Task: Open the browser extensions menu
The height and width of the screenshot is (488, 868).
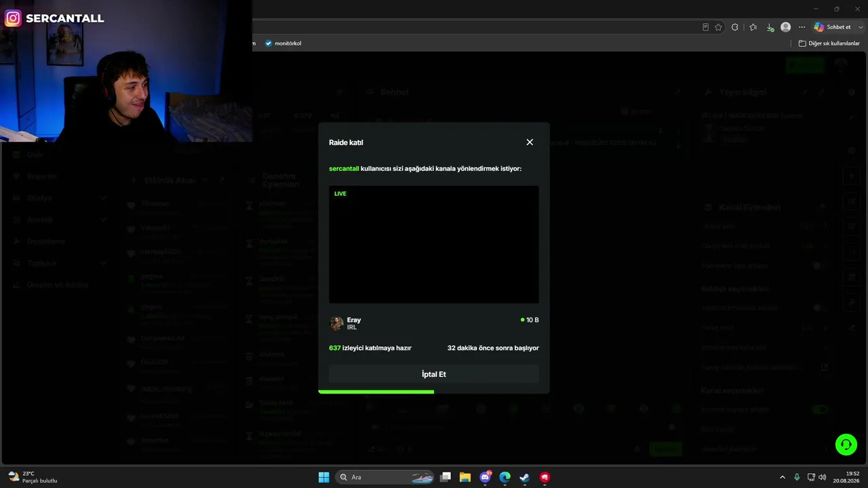Action: click(734, 27)
